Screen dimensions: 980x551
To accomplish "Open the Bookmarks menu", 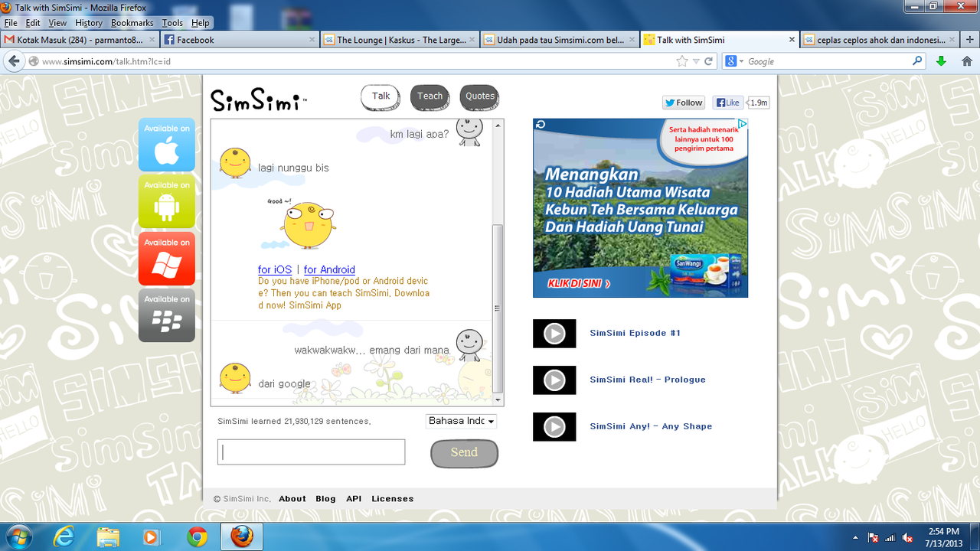I will (132, 23).
